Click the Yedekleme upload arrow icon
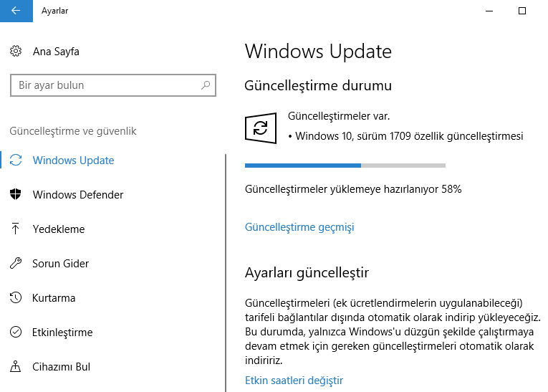The width and height of the screenshot is (548, 392). (16, 229)
